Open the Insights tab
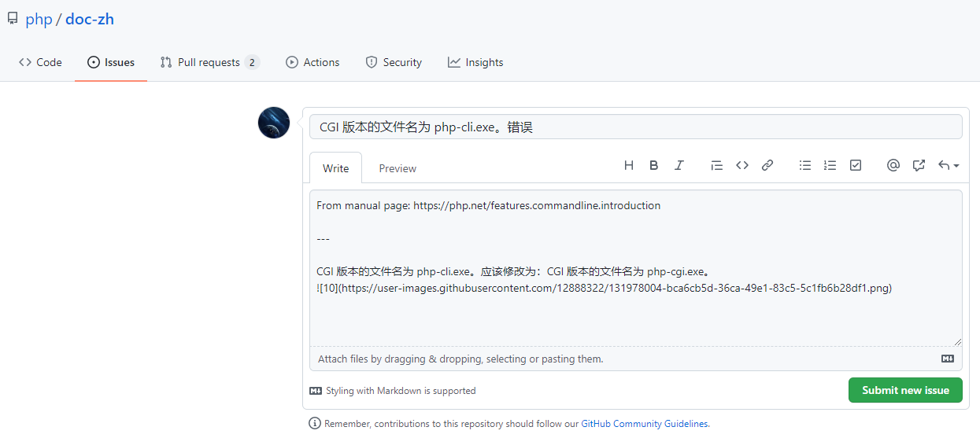This screenshot has width=980, height=438. (x=475, y=62)
